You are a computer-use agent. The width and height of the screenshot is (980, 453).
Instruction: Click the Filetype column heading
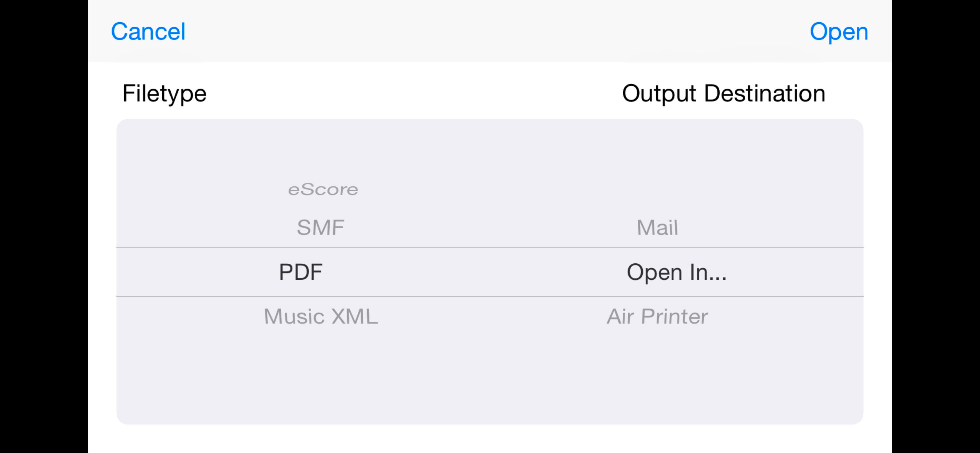(x=164, y=93)
